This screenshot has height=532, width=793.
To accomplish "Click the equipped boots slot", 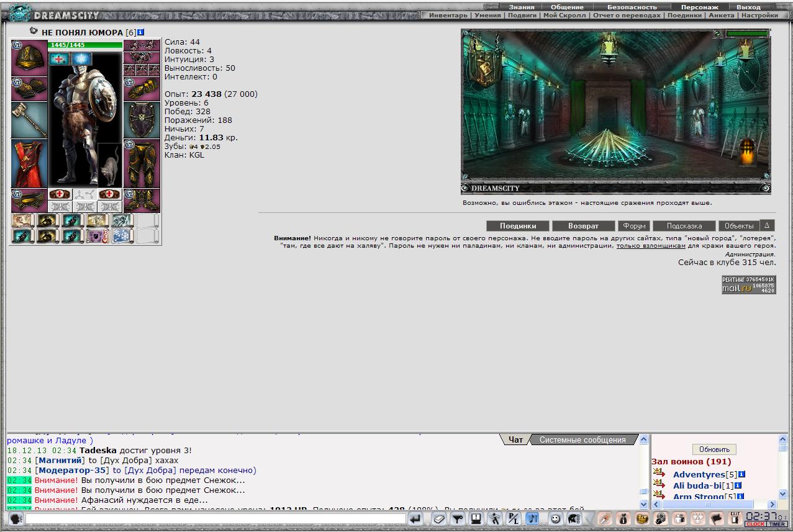I will 142,201.
